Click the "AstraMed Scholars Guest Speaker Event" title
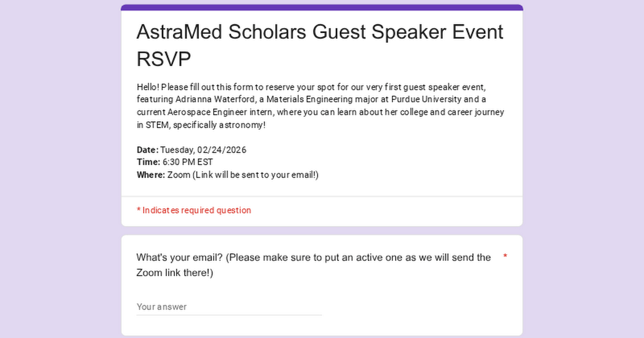This screenshot has width=644, height=338. click(320, 32)
